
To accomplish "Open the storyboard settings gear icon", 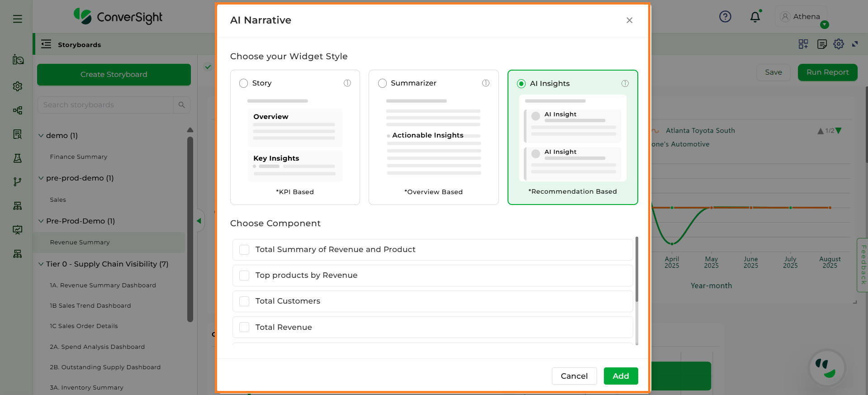I will (x=839, y=44).
